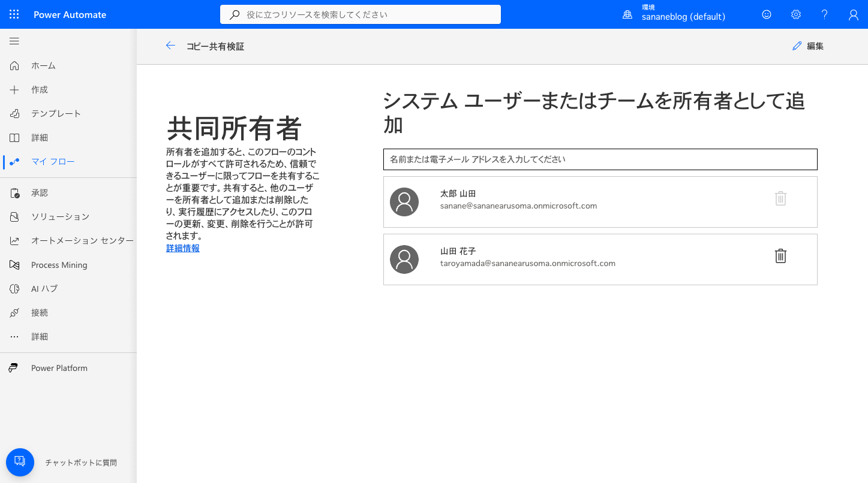868x483 pixels.
Task: Click email taroyamada@sananearusoma.onmicrosoft.com
Action: tap(528, 264)
